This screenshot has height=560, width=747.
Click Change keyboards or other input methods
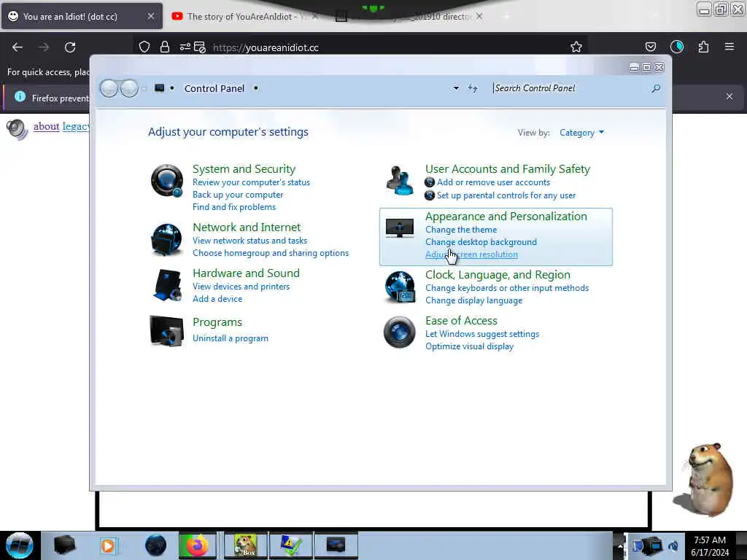tap(507, 288)
